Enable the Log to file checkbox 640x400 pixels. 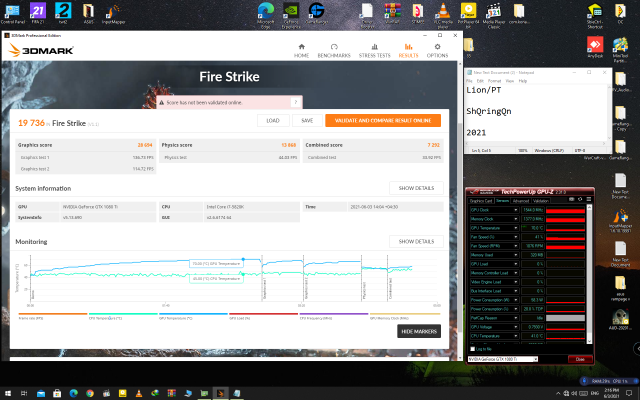click(473, 348)
